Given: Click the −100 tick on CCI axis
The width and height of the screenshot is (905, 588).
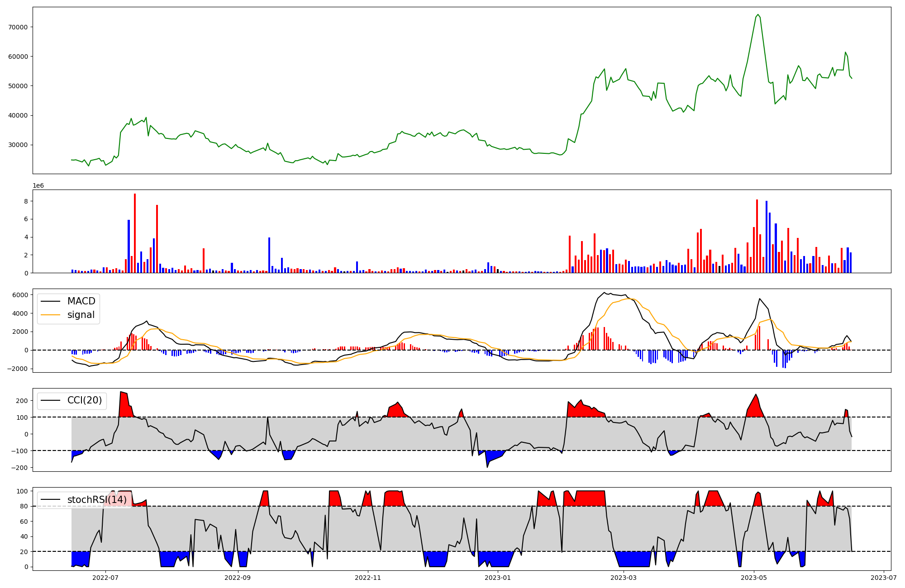Looking at the screenshot, I should (20, 451).
